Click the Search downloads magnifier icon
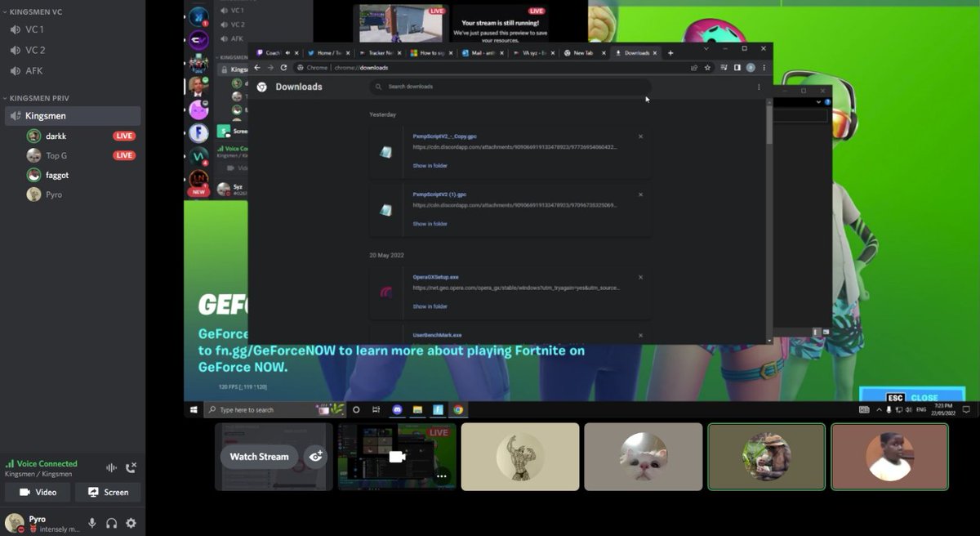980x536 pixels. pyautogui.click(x=380, y=86)
